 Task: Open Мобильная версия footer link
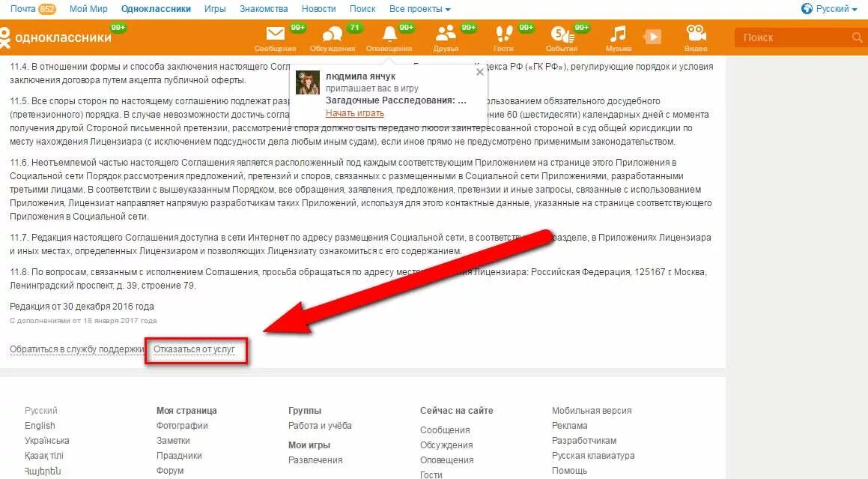[592, 411]
